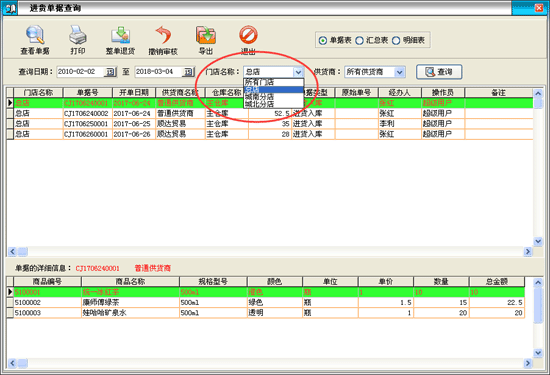Choose 所有门店 from the dropdown list
Viewport: 550px width, 375px height.
click(x=274, y=82)
